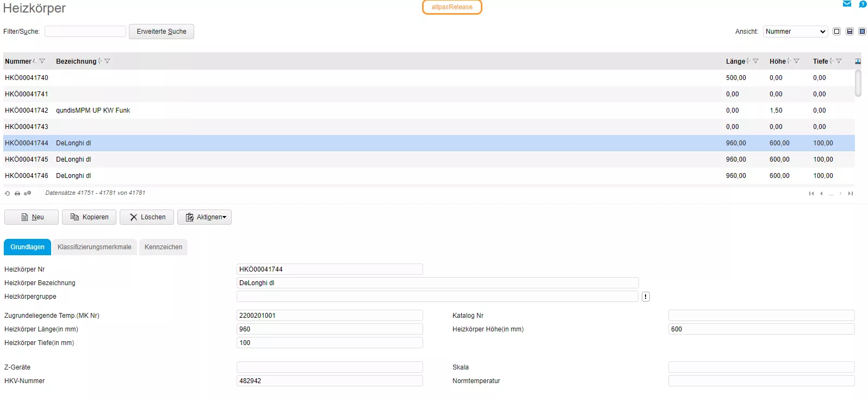Viewport: 868px width, 400px height.
Task: Click the export icon in table header
Action: pos(858,61)
